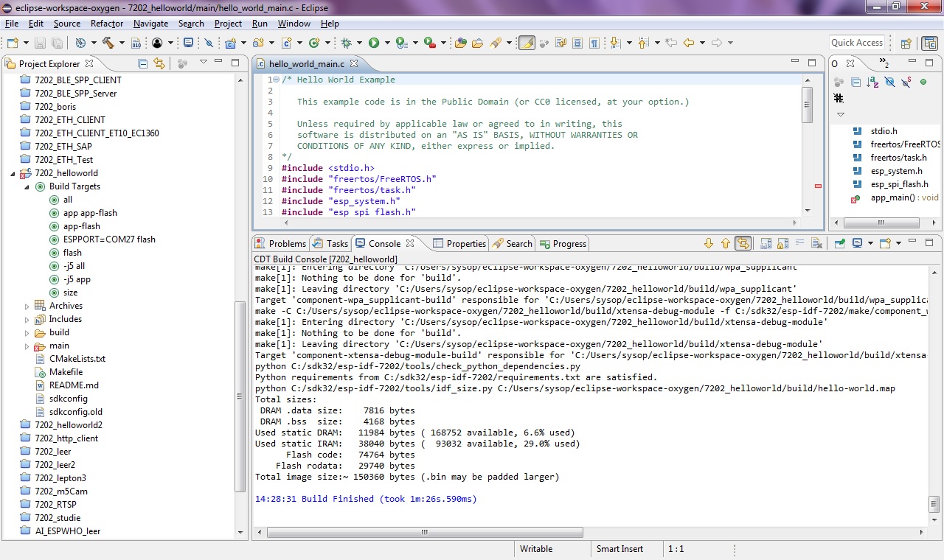The width and height of the screenshot is (944, 560).
Task: Select sdkconfig.old in Project Explorer
Action: (68, 412)
